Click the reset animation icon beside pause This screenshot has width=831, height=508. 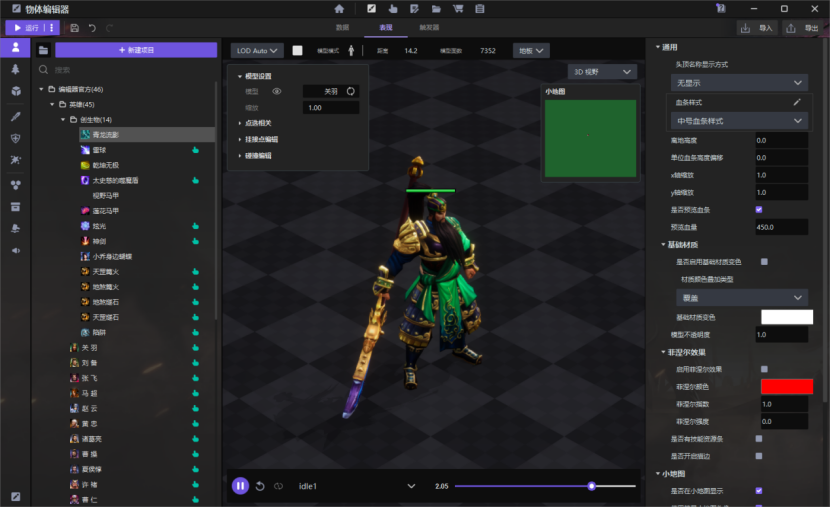(x=260, y=486)
